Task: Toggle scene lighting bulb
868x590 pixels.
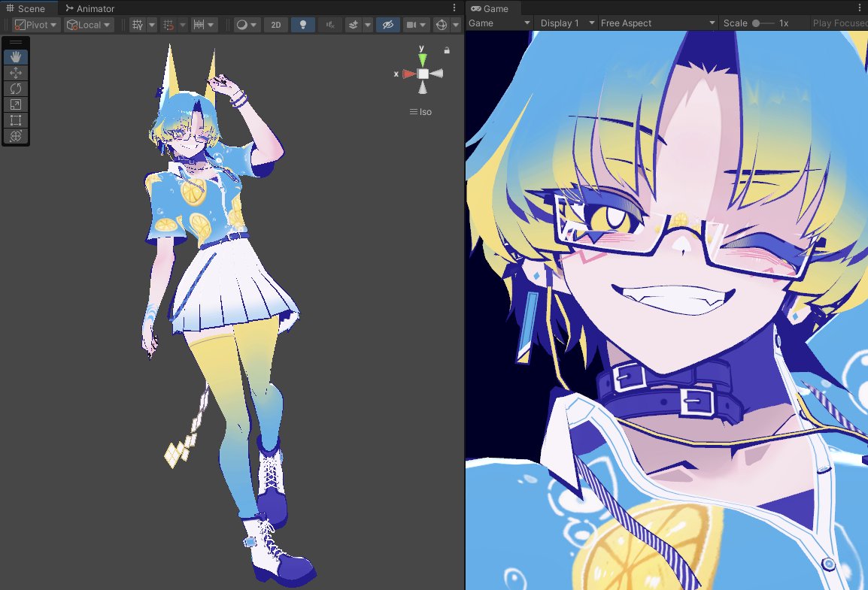Action: 303,25
